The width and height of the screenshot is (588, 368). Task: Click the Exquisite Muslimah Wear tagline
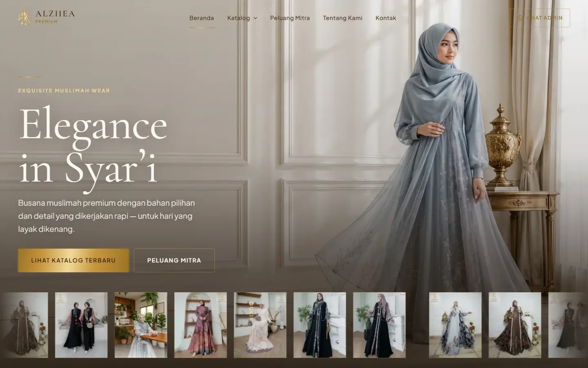[x=64, y=91]
